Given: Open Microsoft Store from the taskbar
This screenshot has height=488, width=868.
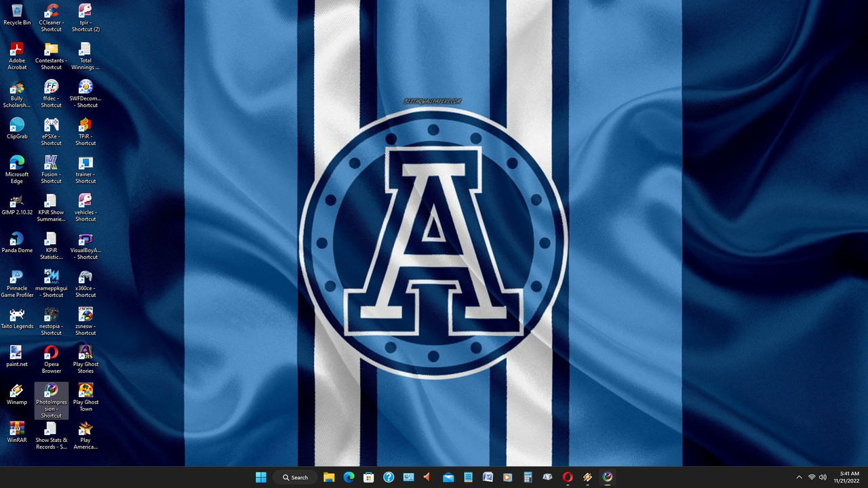Looking at the screenshot, I should click(x=369, y=477).
